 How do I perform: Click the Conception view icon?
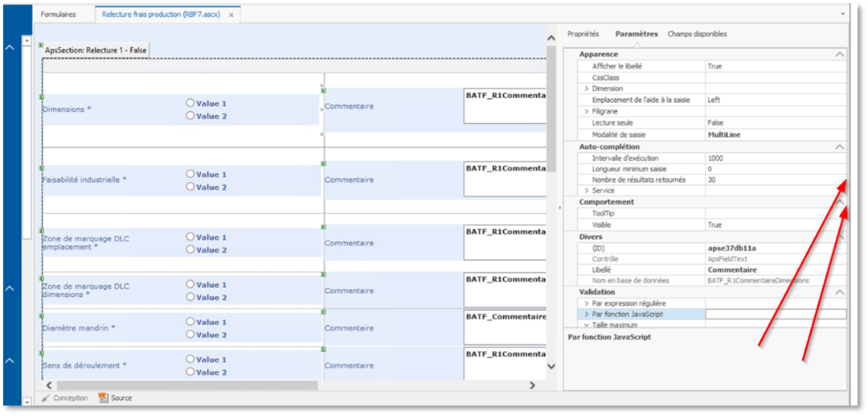click(x=47, y=397)
